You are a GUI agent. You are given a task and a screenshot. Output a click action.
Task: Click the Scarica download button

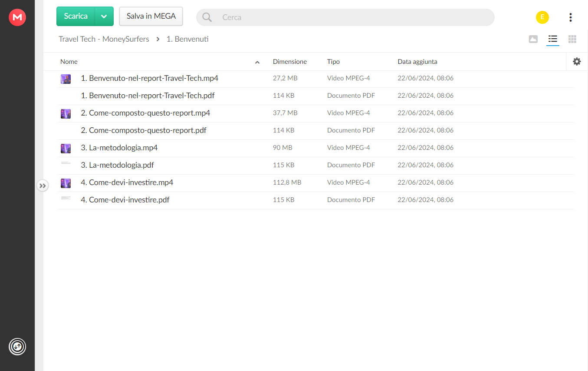coord(76,17)
